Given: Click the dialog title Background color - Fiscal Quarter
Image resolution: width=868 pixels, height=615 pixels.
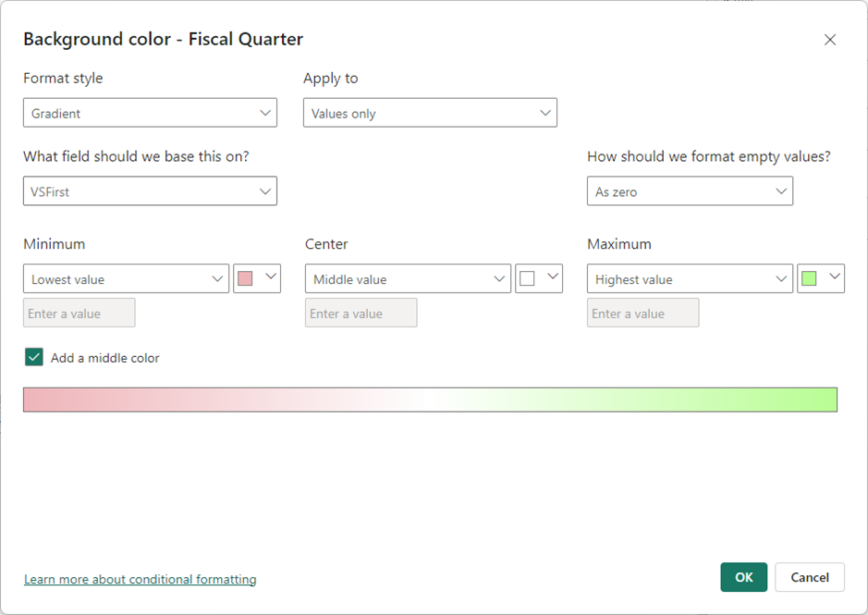Looking at the screenshot, I should [x=164, y=40].
